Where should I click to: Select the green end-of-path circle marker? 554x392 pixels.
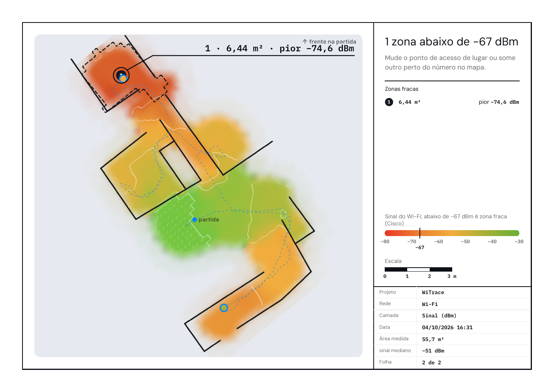[x=224, y=308]
